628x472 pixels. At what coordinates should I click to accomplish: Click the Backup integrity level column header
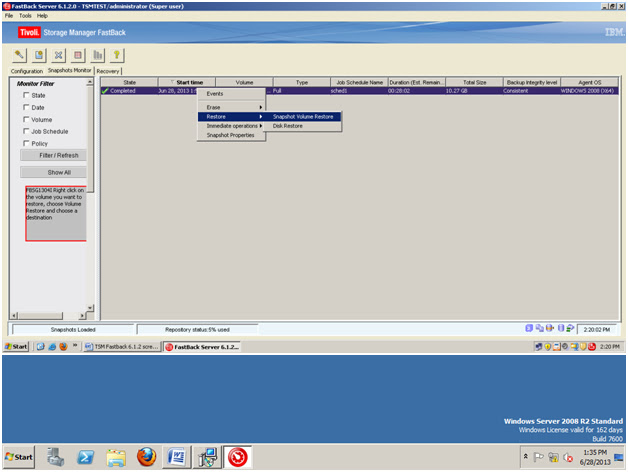click(532, 82)
